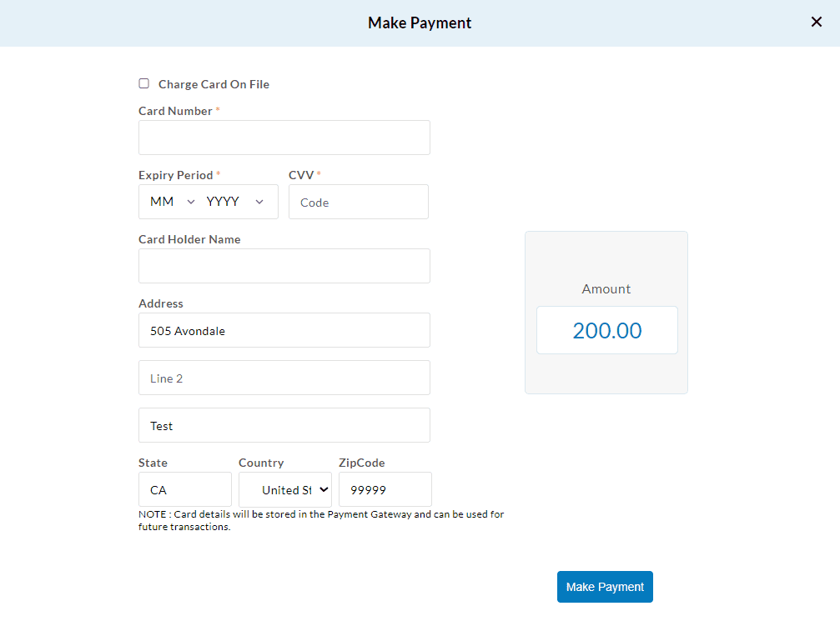Open the MM month dropdown
The image size is (840, 626).
pyautogui.click(x=170, y=201)
